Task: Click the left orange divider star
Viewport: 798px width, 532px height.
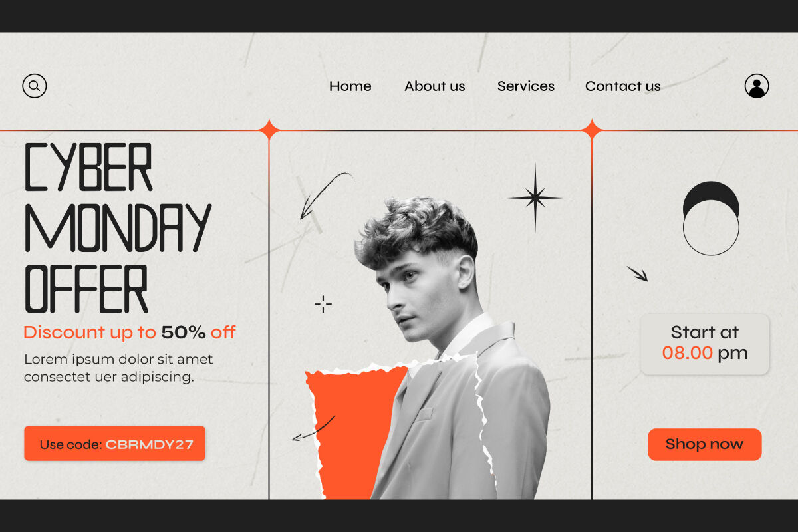Action: click(x=269, y=130)
